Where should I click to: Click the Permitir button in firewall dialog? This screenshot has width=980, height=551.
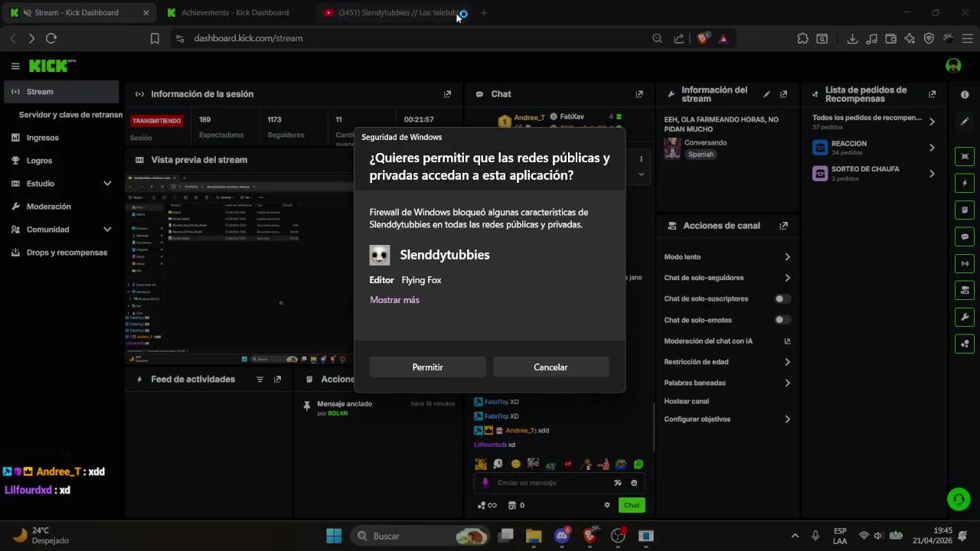tap(427, 367)
